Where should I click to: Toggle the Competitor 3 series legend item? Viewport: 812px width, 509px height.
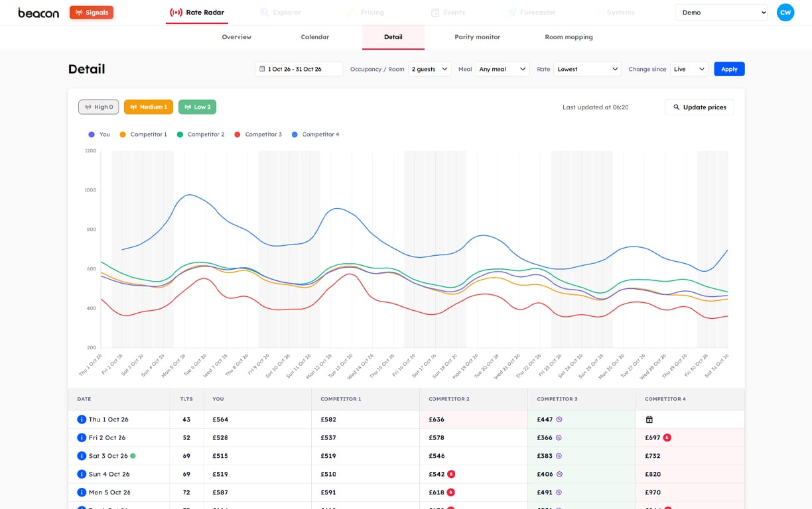[x=258, y=135]
